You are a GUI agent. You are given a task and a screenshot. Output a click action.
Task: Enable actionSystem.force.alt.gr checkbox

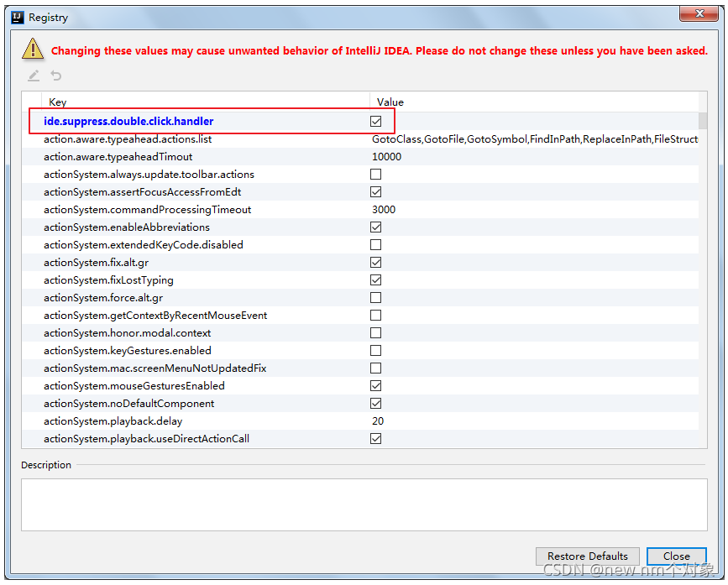coord(375,297)
